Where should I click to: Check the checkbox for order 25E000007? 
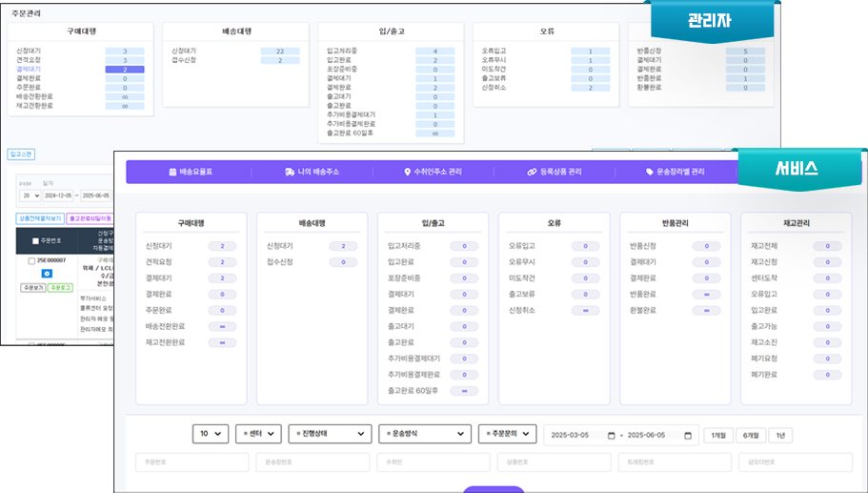click(31, 260)
